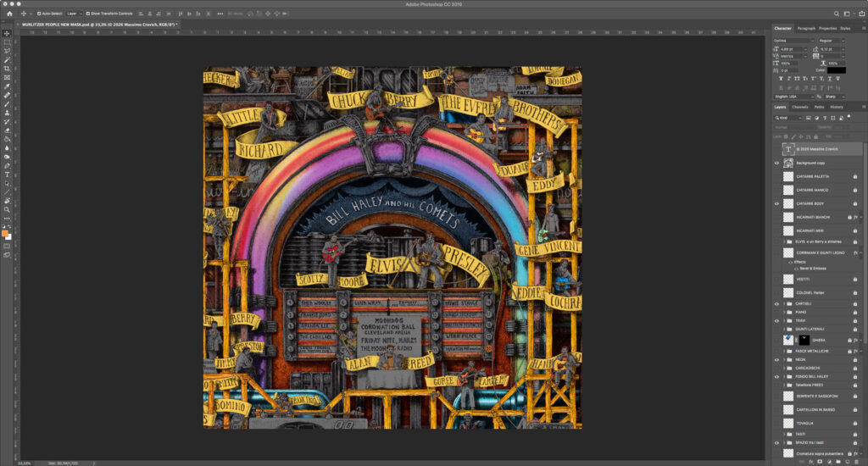Expand the NEON group
The width and height of the screenshot is (868, 466).
784,360
